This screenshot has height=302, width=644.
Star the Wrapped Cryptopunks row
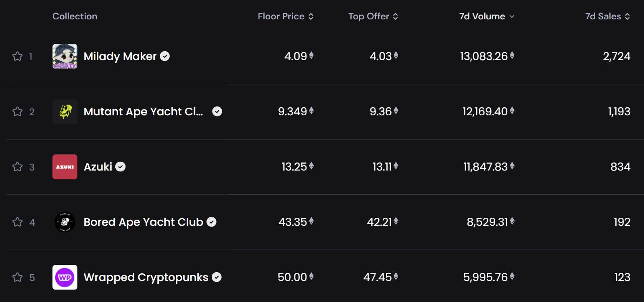[17, 277]
